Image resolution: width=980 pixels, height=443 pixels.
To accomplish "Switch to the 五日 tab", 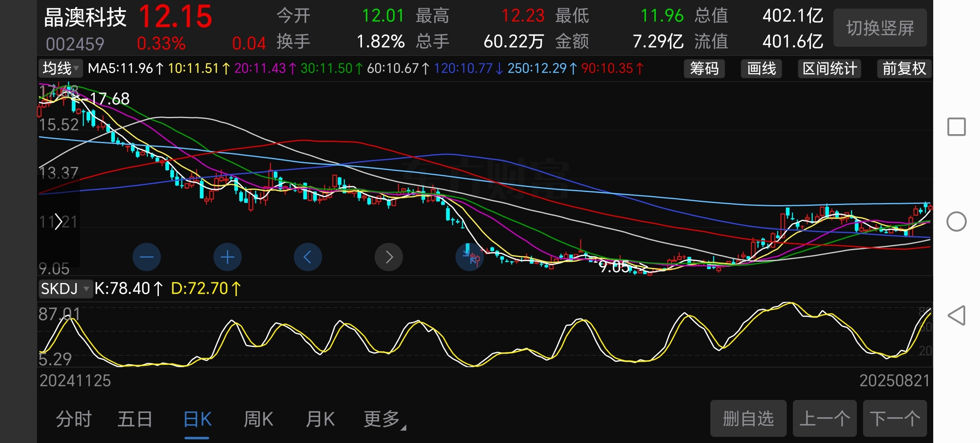I will (x=135, y=419).
